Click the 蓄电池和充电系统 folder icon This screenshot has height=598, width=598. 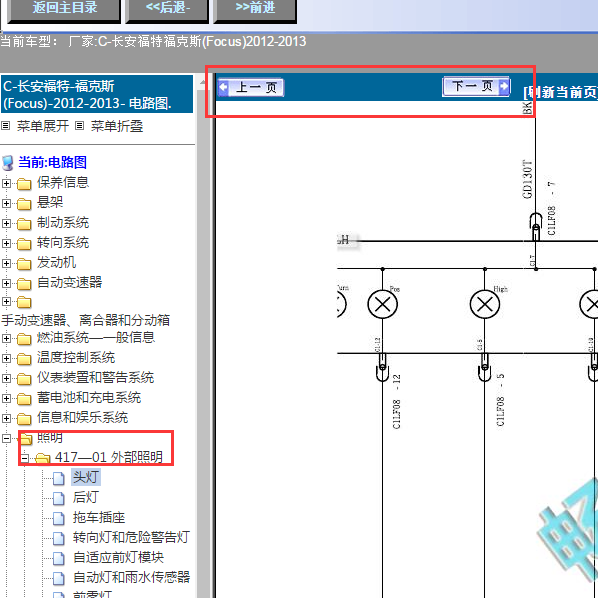24,399
